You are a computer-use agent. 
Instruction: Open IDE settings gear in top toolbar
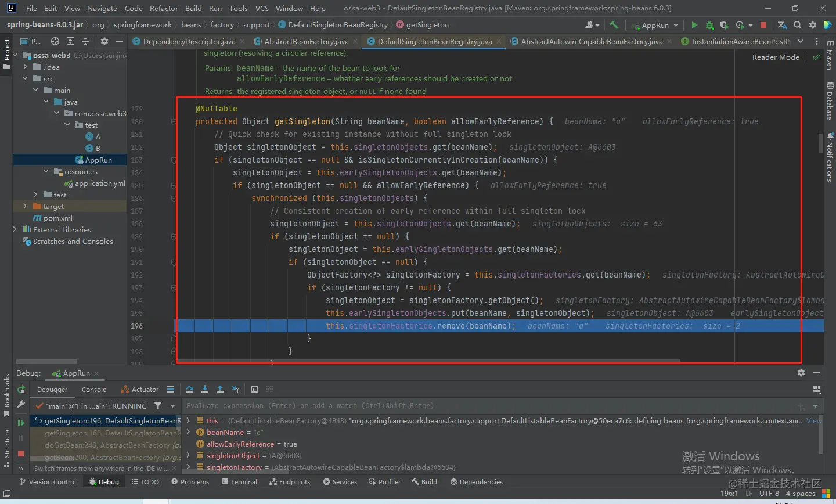point(813,25)
